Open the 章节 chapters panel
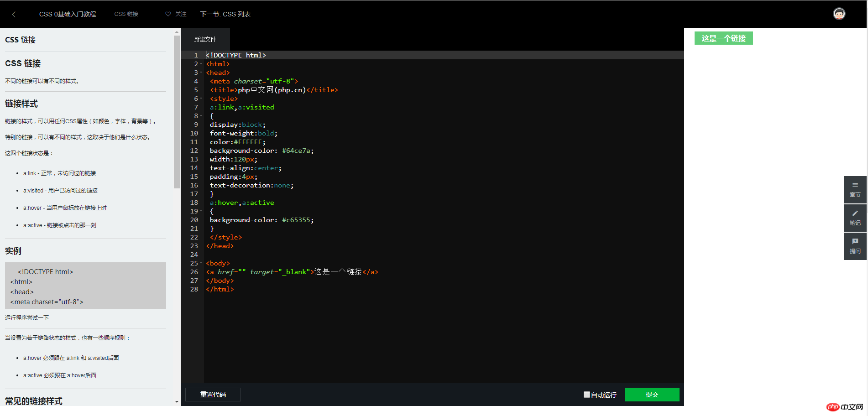 855,189
